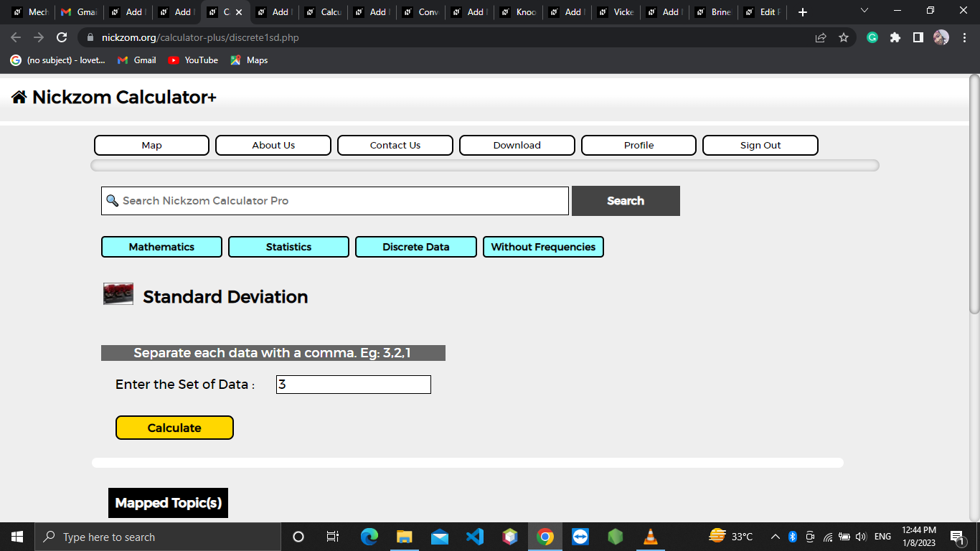Click the Search Nickzom Calculator Pro field
Screen dimensions: 980x551
click(x=335, y=201)
